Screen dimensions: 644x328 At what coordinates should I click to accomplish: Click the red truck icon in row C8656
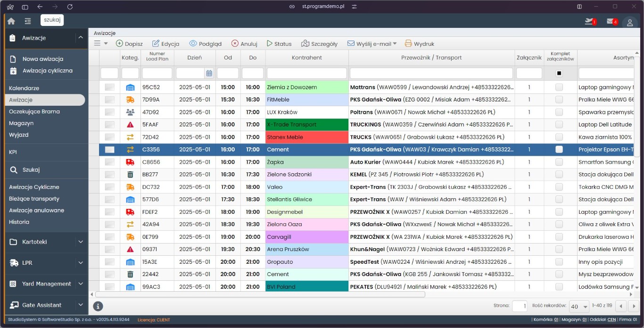pos(130,162)
